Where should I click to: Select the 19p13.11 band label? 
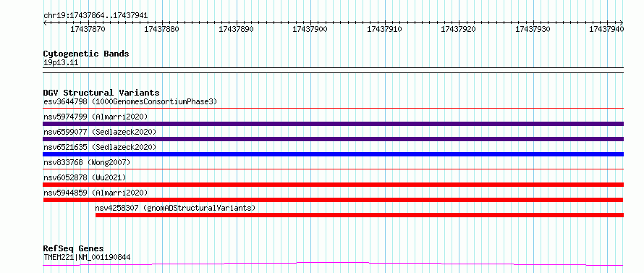61,63
